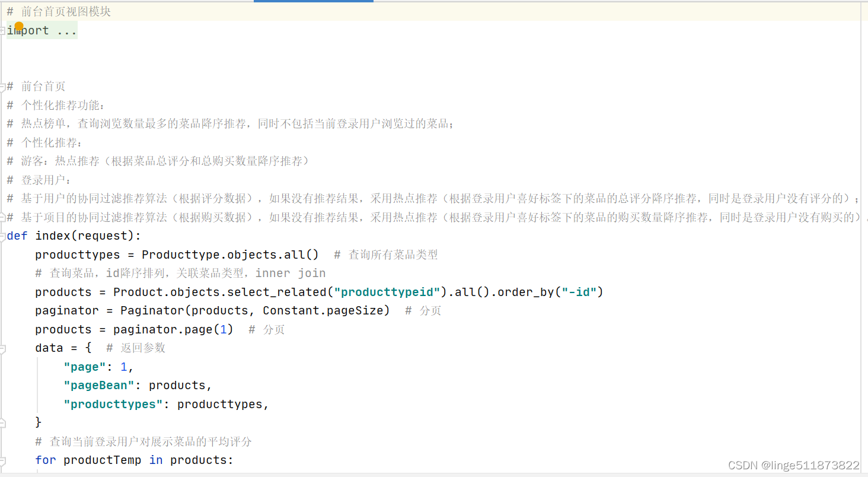868x477 pixels.
Task: Click the orange intention bulb on import line
Action: pyautogui.click(x=19, y=27)
